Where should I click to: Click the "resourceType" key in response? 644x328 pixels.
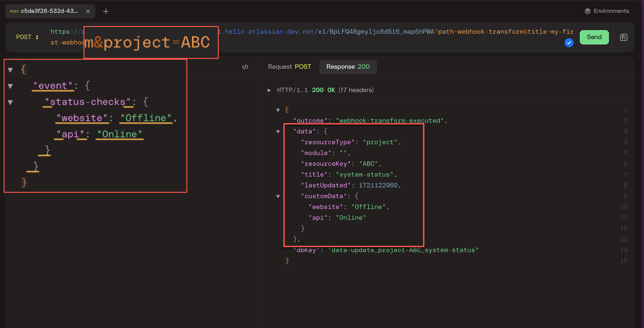[x=327, y=142]
